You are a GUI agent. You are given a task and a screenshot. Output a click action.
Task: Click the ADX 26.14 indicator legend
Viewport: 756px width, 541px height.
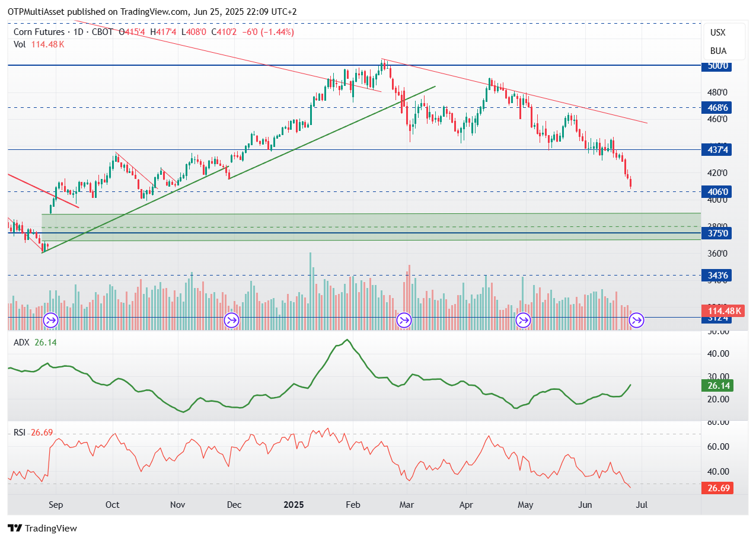tap(34, 342)
